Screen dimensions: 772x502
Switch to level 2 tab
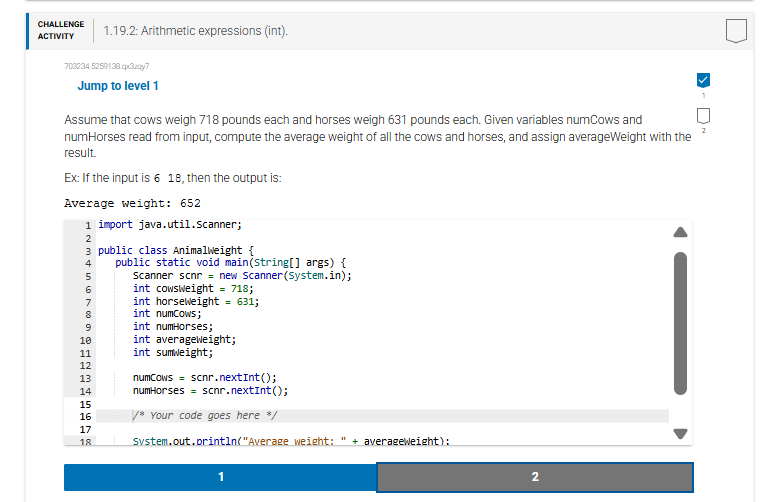[x=535, y=476]
